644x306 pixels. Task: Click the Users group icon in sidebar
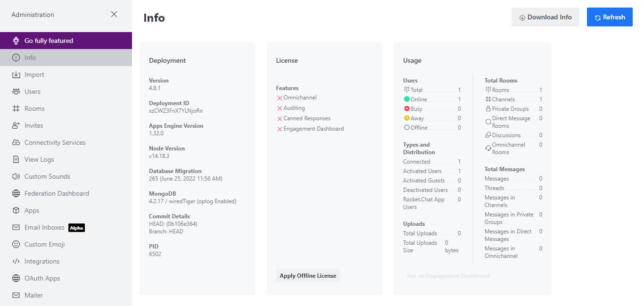point(16,91)
